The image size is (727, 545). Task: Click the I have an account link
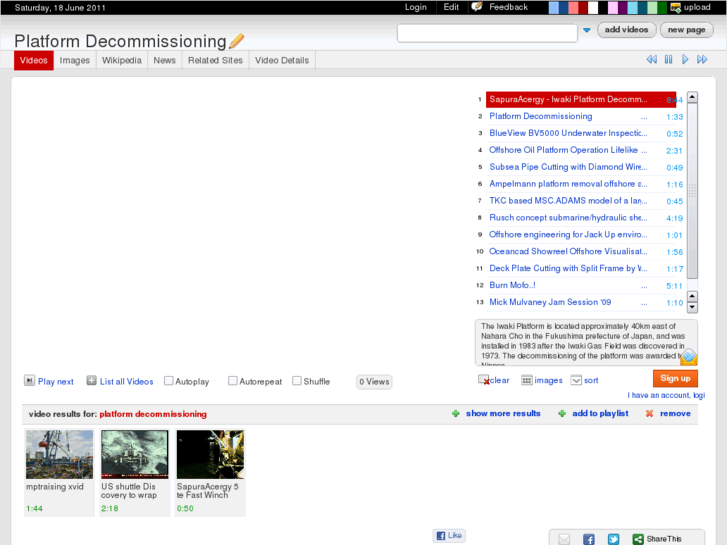[x=666, y=395]
